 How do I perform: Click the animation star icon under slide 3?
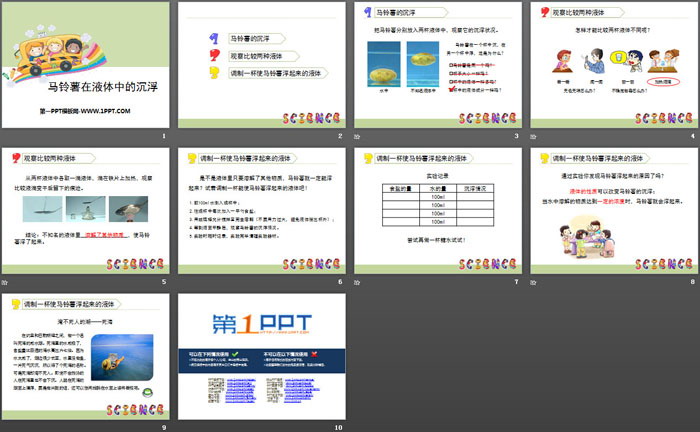coord(357,136)
